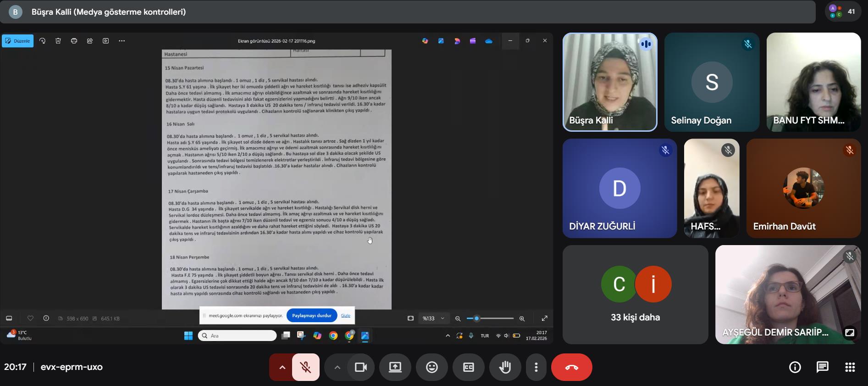The width and height of the screenshot is (868, 386).
Task: Expand audio settings arrow beside microphone
Action: click(282, 367)
